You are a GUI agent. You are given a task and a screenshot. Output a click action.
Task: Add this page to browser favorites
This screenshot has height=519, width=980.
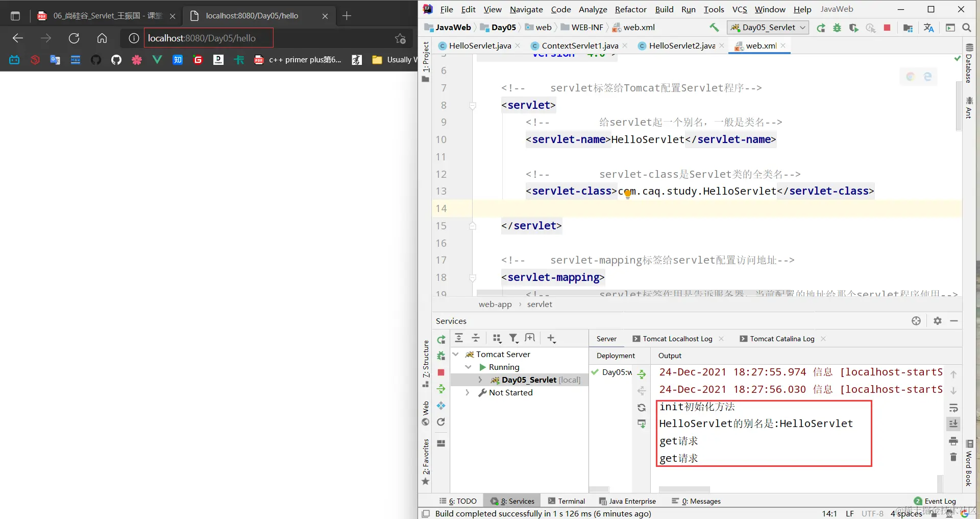coord(401,38)
